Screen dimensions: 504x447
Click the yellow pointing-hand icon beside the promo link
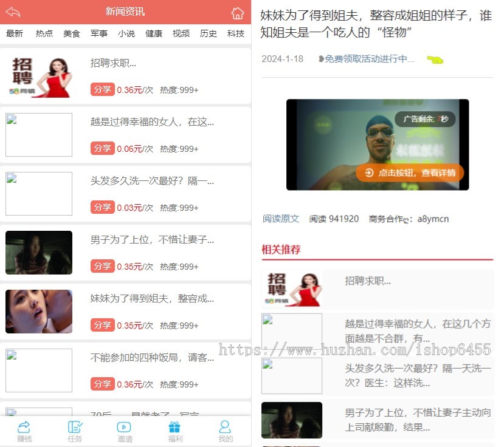point(435,60)
